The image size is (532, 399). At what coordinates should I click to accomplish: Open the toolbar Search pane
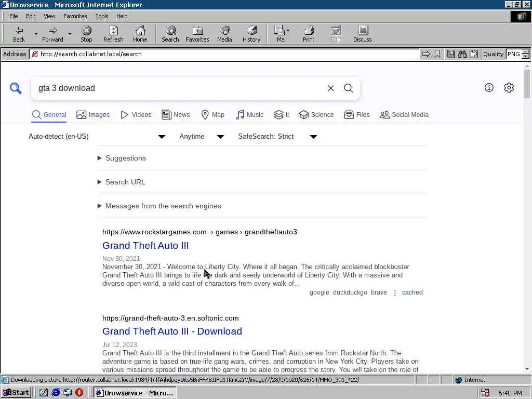coord(170,34)
